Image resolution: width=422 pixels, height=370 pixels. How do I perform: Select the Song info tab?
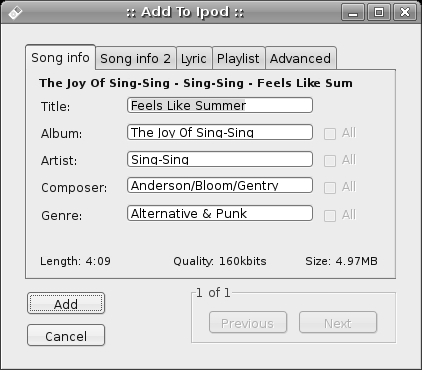tap(60, 58)
